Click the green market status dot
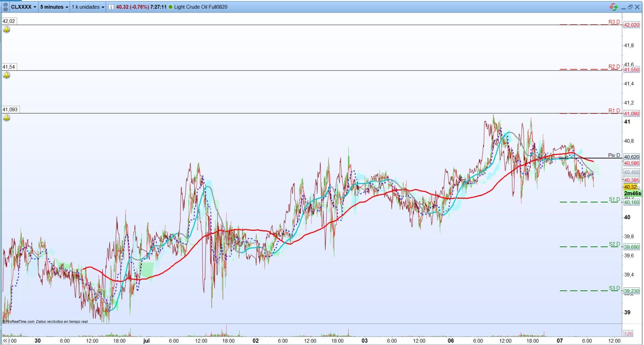644x345 pixels. [x=171, y=7]
